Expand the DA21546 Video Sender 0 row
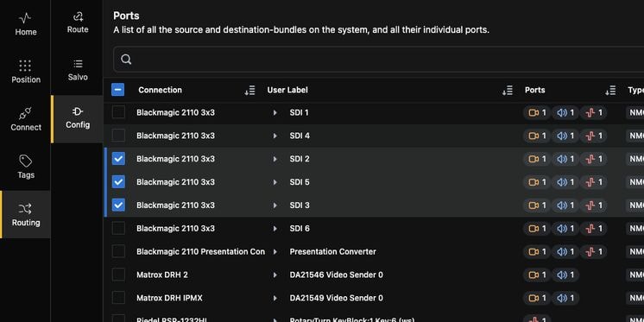The height and width of the screenshot is (322, 644). tap(275, 275)
